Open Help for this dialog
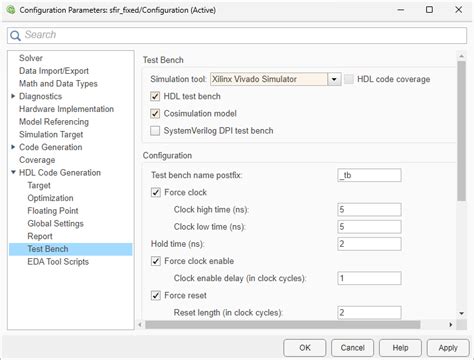The width and height of the screenshot is (474, 360). (400, 348)
